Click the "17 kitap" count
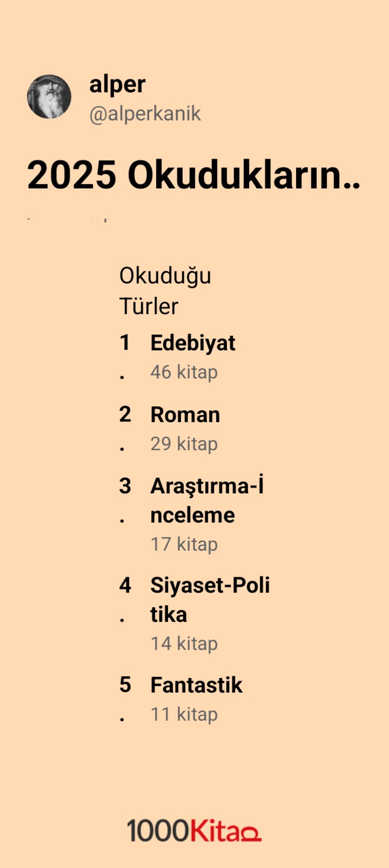Image resolution: width=389 pixels, height=868 pixels. point(184,545)
